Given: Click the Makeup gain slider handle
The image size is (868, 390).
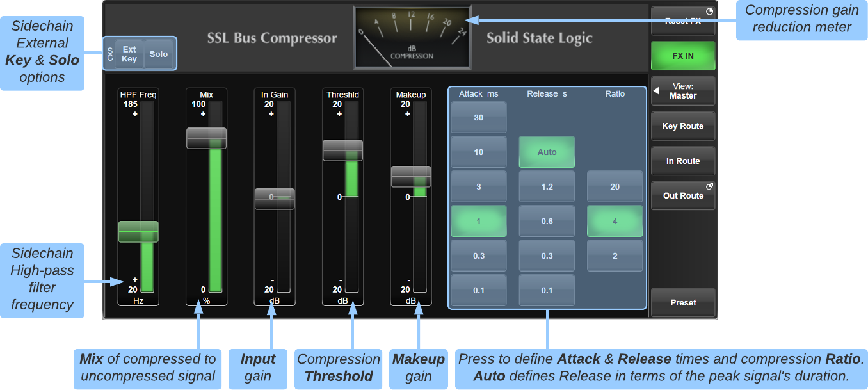Looking at the screenshot, I should coord(411,176).
